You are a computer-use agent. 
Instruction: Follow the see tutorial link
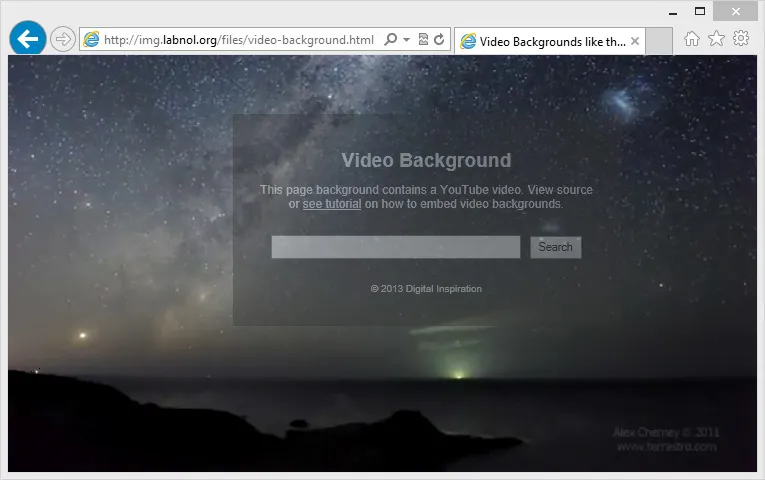coord(332,204)
